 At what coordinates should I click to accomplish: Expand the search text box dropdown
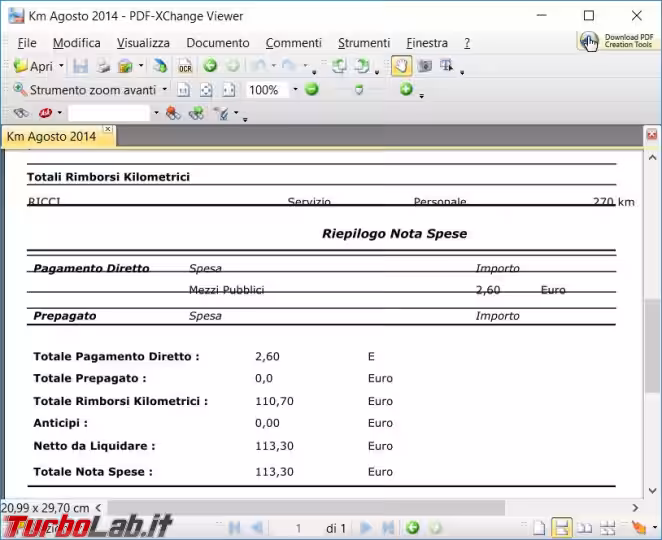[156, 114]
